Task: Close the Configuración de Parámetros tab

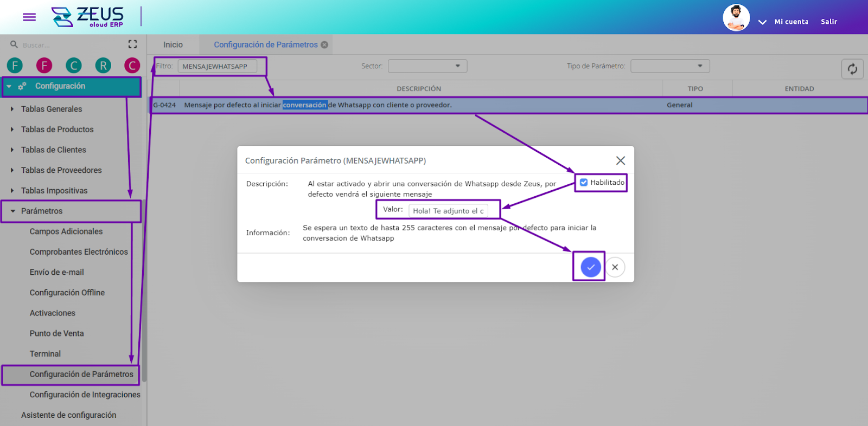Action: point(324,45)
